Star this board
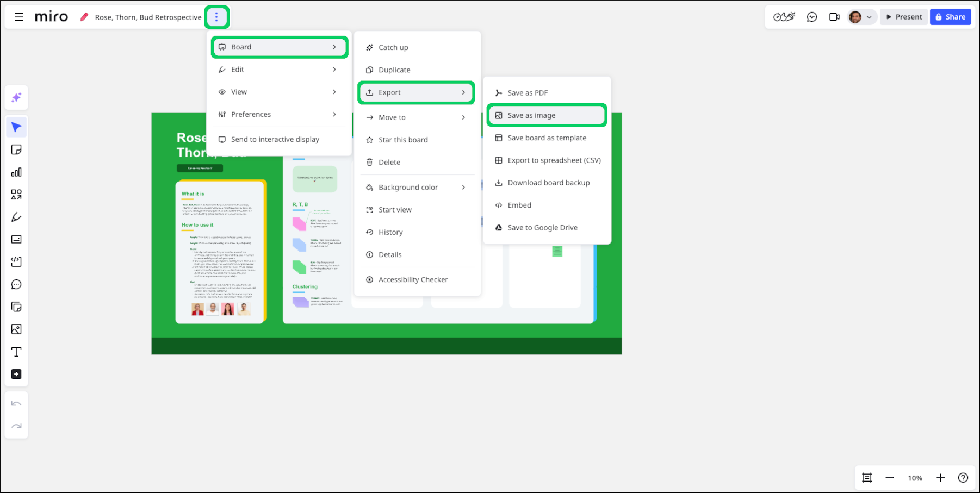This screenshot has height=493, width=980. (x=403, y=140)
